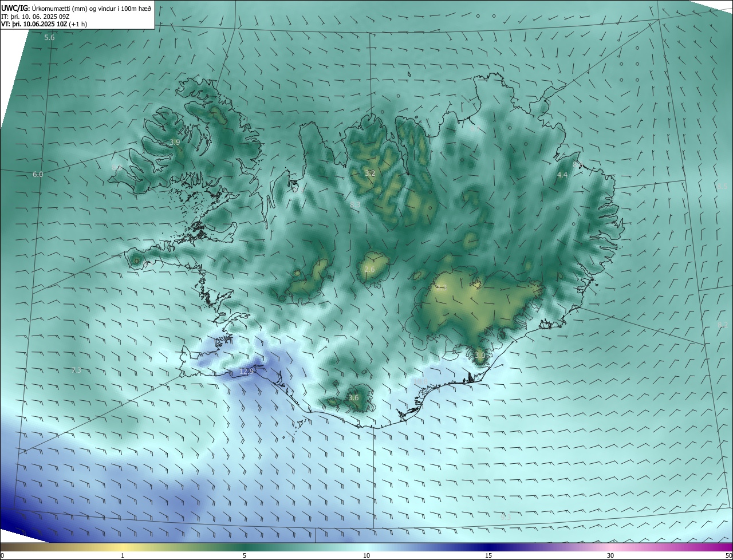Click the 12.9 maximum value label
The height and width of the screenshot is (560, 733).
246,372
